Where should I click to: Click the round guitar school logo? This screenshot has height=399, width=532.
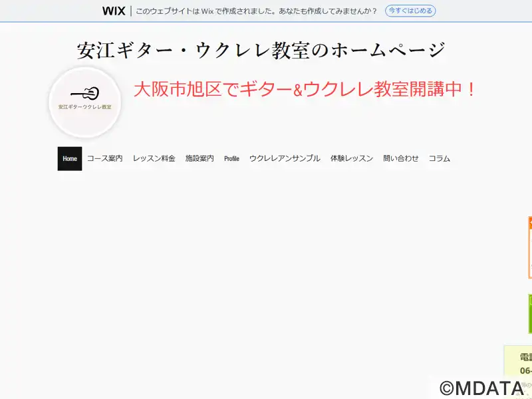(84, 102)
